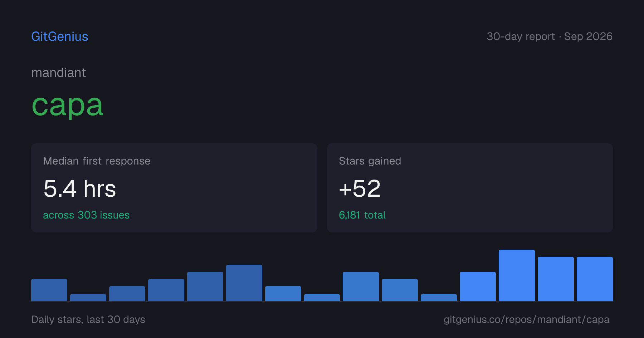Image resolution: width=644 pixels, height=338 pixels.
Task: Select the first bar of daily stars chart
Action: click(49, 290)
